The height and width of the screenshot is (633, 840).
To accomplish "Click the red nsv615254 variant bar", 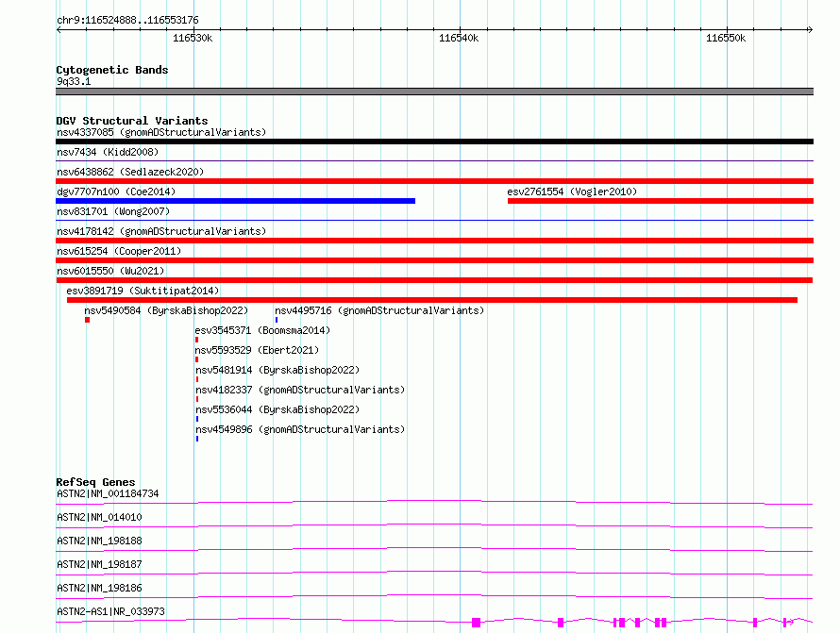I will pos(434,260).
